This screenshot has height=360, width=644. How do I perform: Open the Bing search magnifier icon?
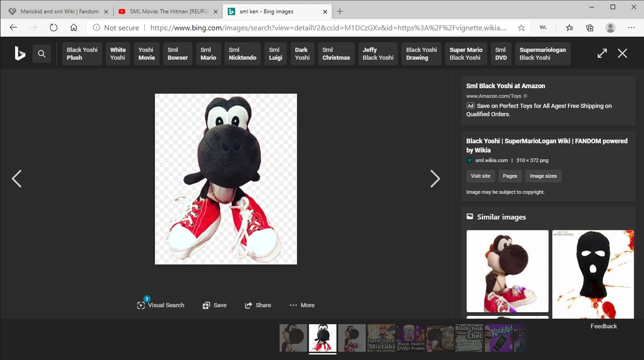pos(42,54)
